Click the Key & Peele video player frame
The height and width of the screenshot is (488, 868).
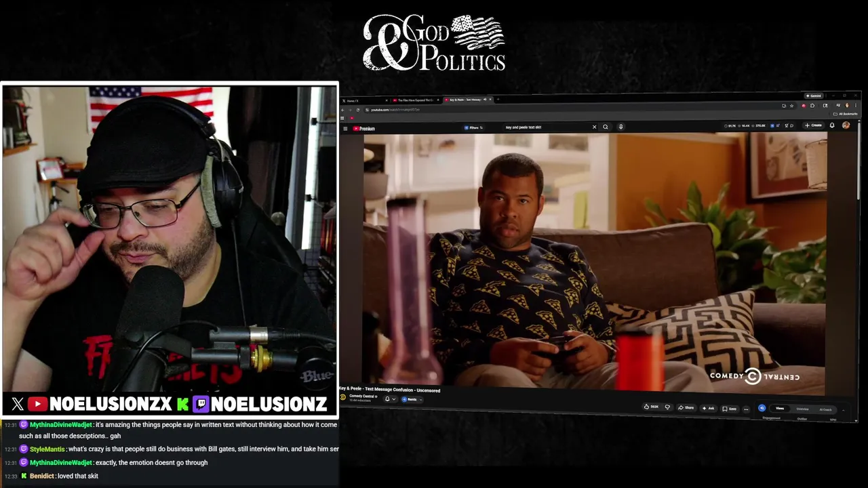[595, 264]
